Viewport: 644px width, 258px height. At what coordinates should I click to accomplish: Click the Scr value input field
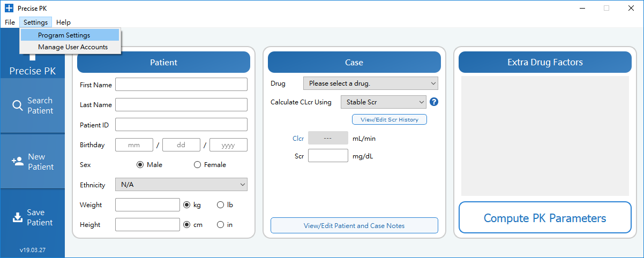(x=328, y=156)
